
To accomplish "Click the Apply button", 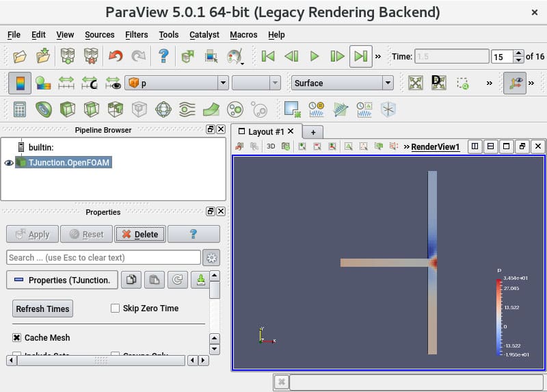I will [x=32, y=234].
